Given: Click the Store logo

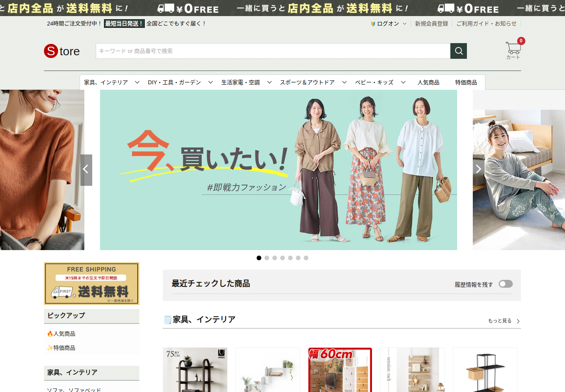Looking at the screenshot, I should [x=62, y=51].
